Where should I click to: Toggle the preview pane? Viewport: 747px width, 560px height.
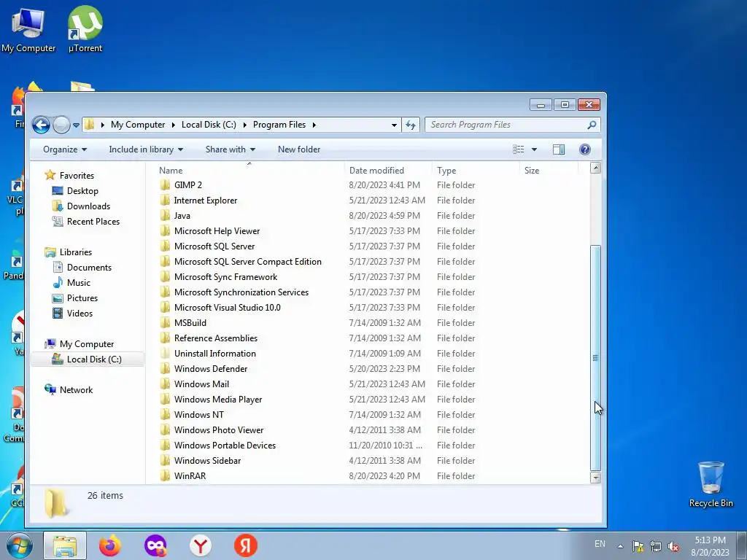558,149
